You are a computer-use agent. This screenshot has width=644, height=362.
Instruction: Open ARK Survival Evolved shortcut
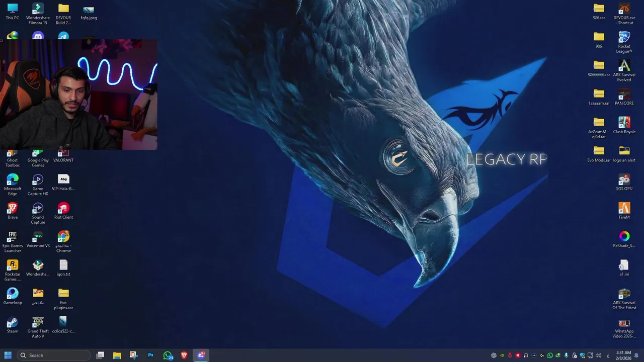(x=624, y=71)
